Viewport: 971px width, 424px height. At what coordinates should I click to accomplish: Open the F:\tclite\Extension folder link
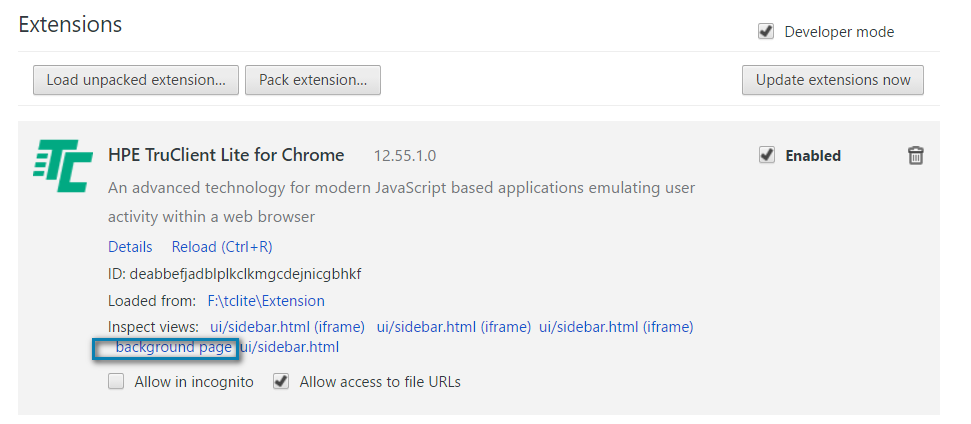click(266, 301)
